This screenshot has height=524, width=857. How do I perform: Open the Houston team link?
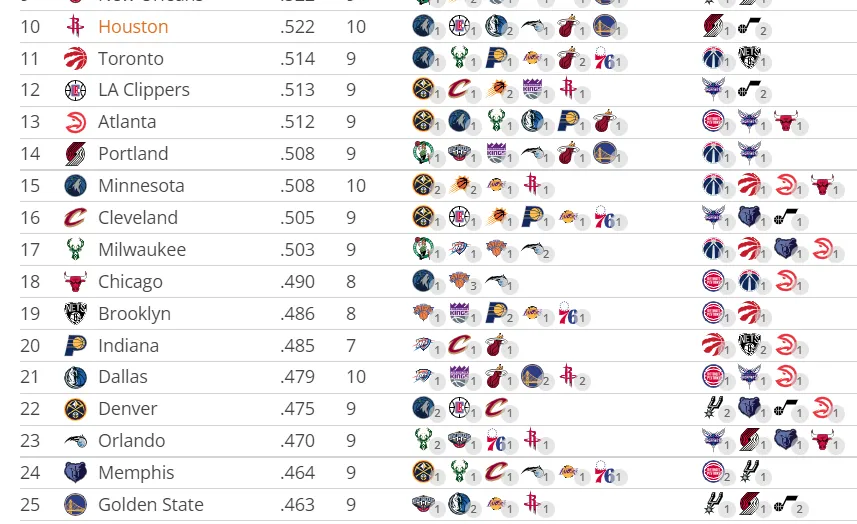(x=133, y=27)
